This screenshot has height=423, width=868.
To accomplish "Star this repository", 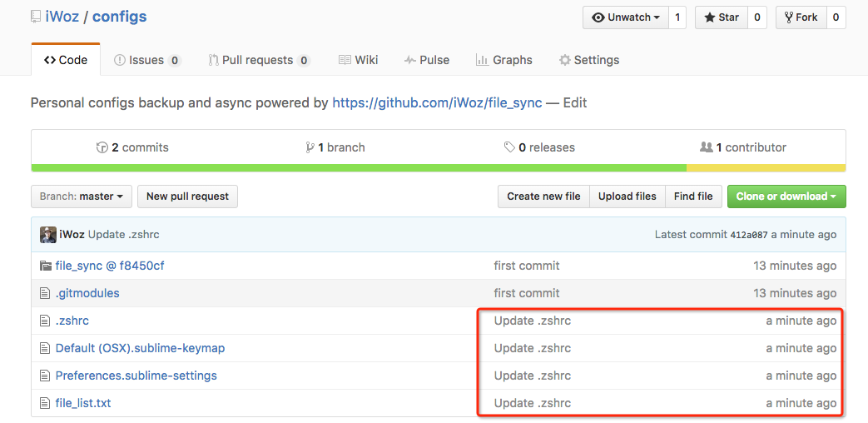I will pyautogui.click(x=722, y=17).
